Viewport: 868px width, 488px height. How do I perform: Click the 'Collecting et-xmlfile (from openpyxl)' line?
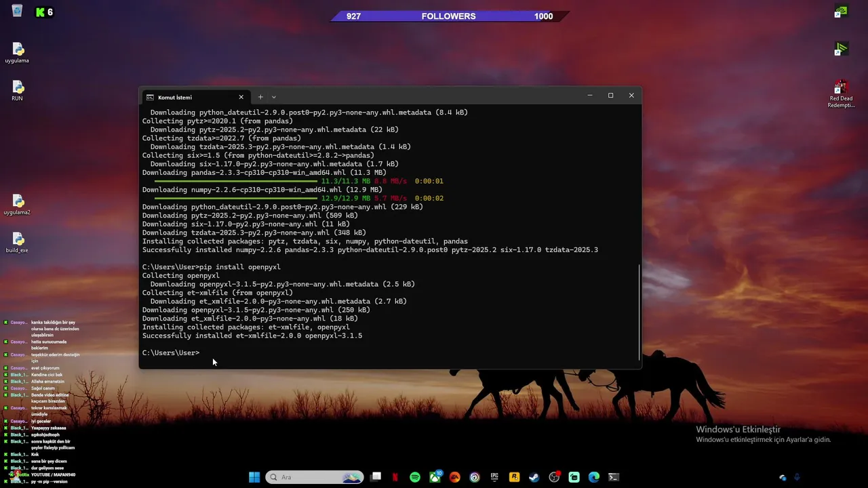pyautogui.click(x=218, y=293)
